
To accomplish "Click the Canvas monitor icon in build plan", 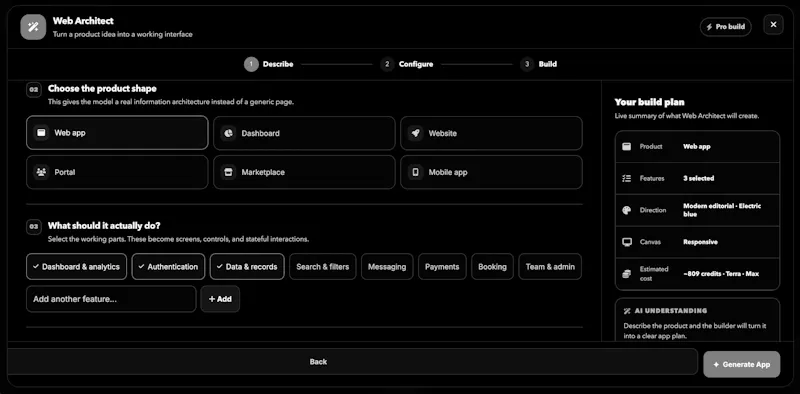I will pyautogui.click(x=627, y=242).
